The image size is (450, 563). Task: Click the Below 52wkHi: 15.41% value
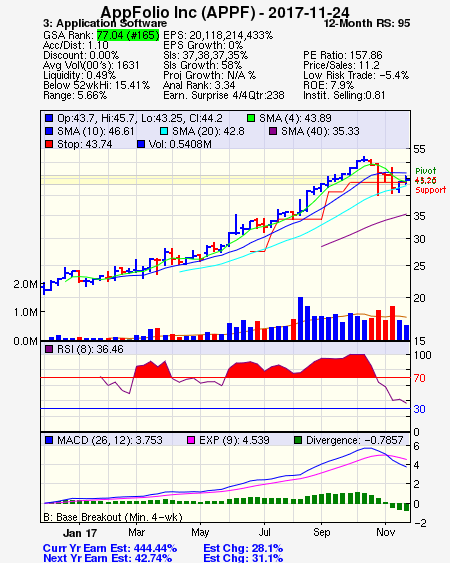tap(96, 85)
